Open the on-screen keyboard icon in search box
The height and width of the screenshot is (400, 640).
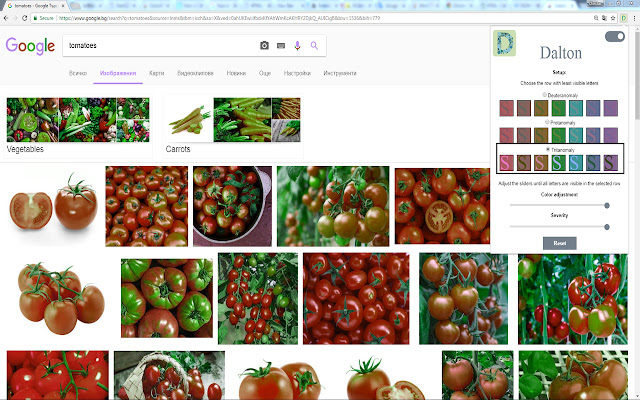(x=281, y=45)
